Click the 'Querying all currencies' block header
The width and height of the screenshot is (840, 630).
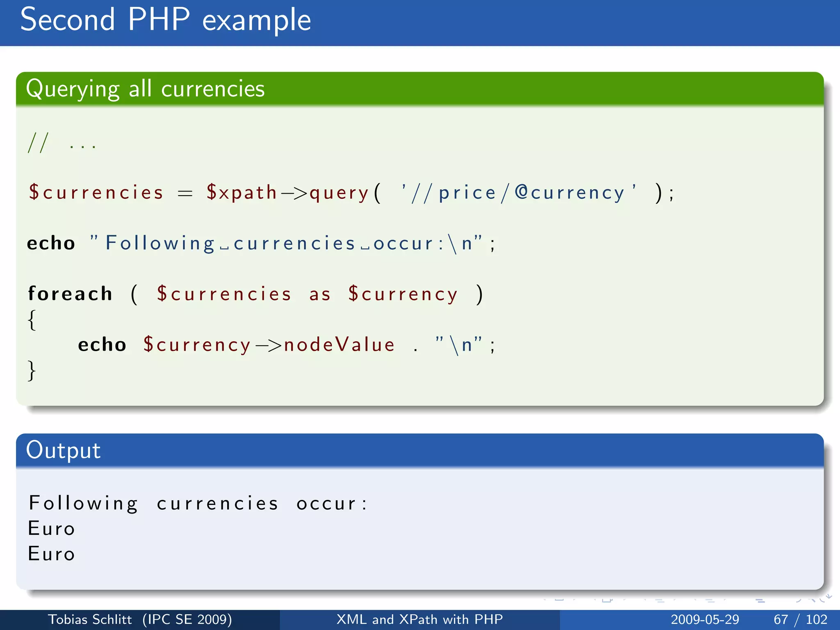pos(145,89)
